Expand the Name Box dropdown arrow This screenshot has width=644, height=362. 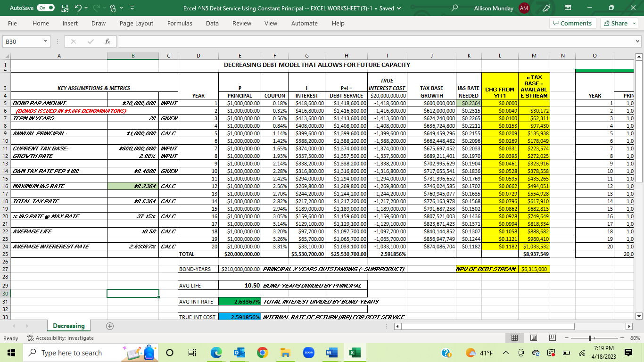[45, 41]
